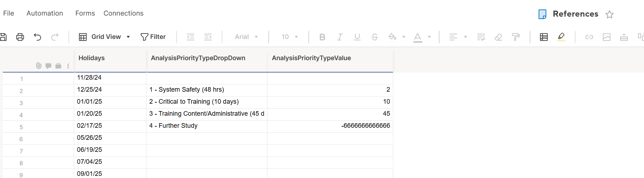644x178 pixels.
Task: Toggle bold formatting
Action: click(x=322, y=37)
